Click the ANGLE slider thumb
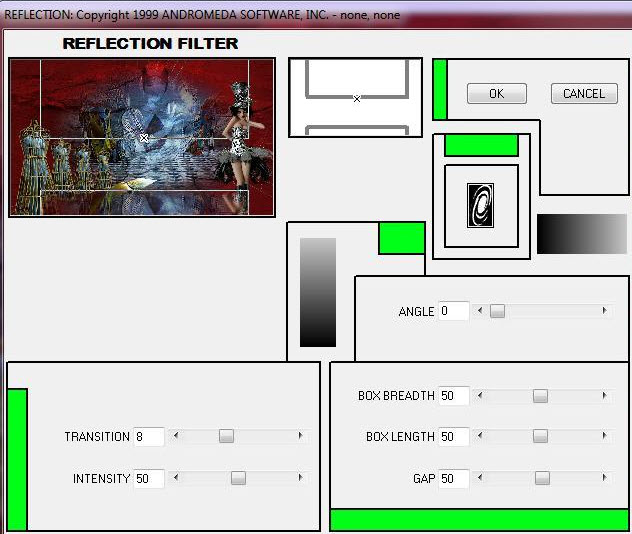The height and width of the screenshot is (534, 632). coord(497,311)
